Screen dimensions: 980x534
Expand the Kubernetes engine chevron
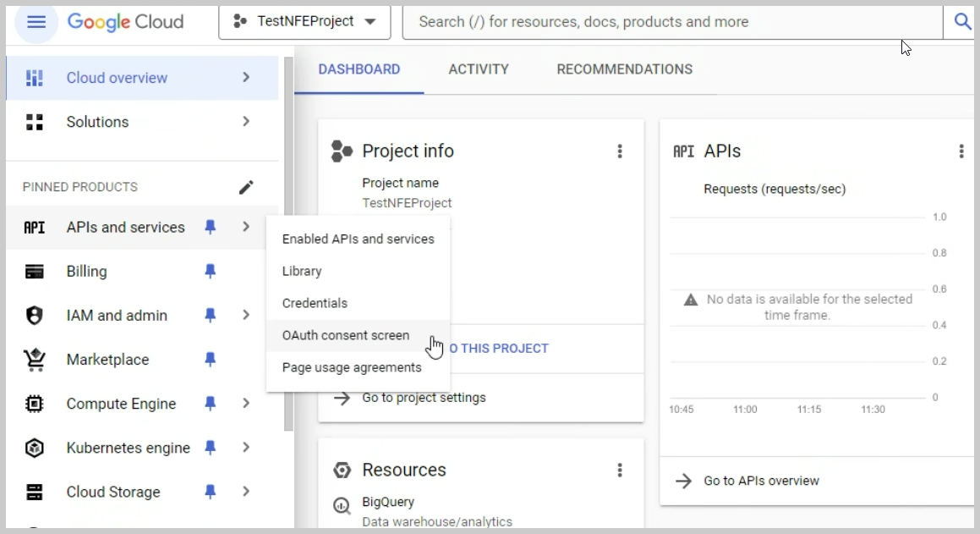coord(246,448)
